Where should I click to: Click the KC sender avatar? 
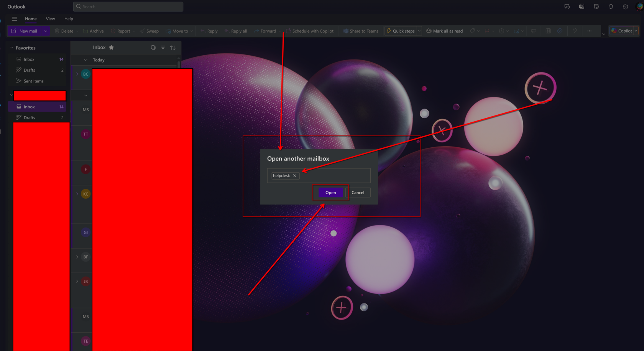86,194
